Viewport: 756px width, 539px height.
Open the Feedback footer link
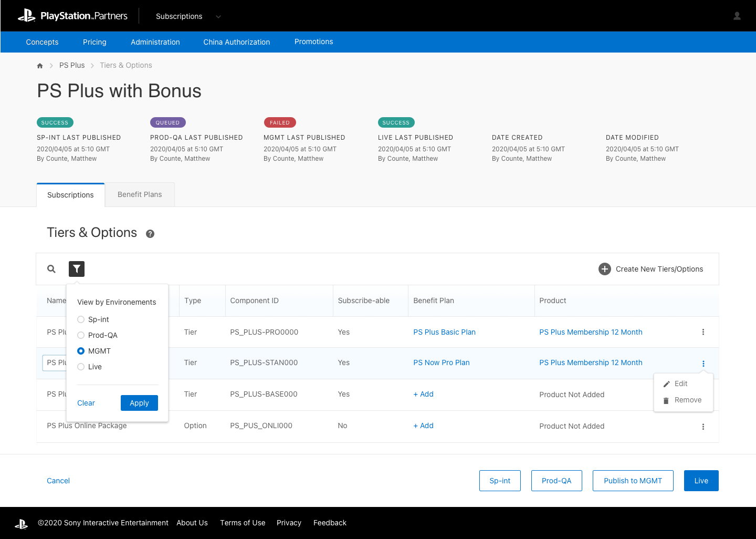coord(330,523)
